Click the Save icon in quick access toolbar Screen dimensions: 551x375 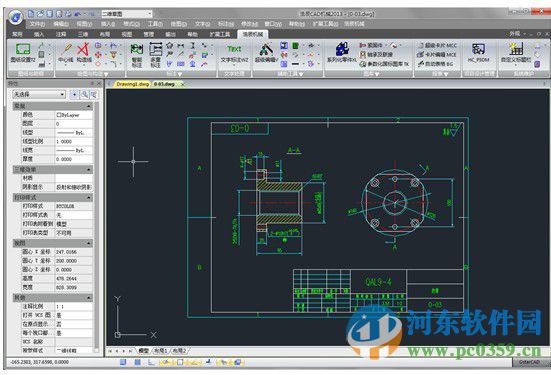50,14
